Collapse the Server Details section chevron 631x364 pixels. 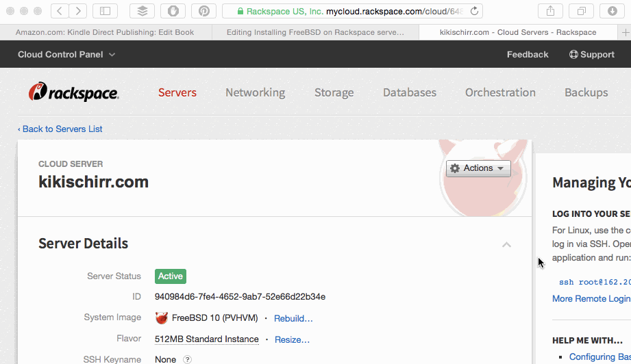[506, 244]
